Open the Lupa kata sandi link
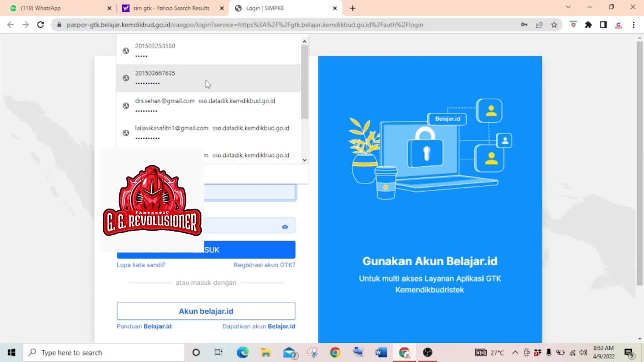The image size is (644, 362). coord(141,265)
